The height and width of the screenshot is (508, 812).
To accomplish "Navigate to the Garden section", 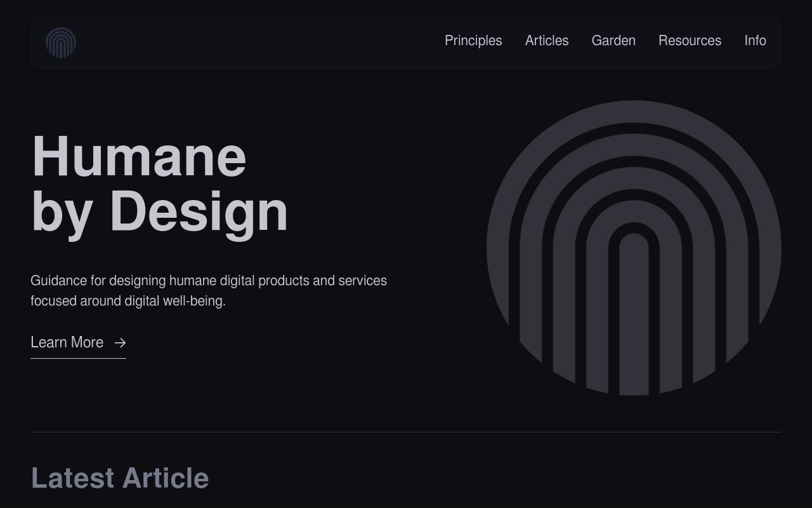I will (x=613, y=41).
